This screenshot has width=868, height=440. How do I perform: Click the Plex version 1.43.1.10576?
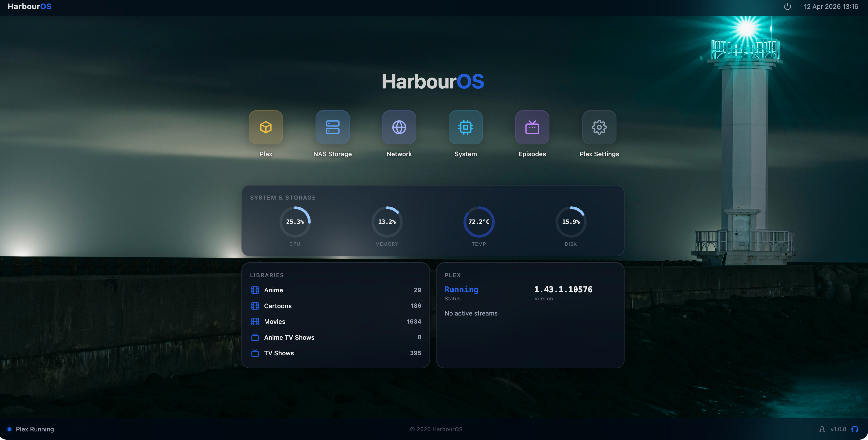(563, 289)
